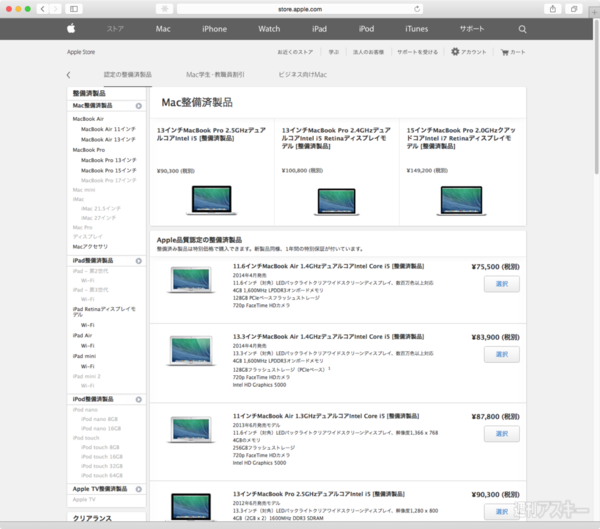Open Mac in top navigation
600x529 pixels.
tap(163, 29)
